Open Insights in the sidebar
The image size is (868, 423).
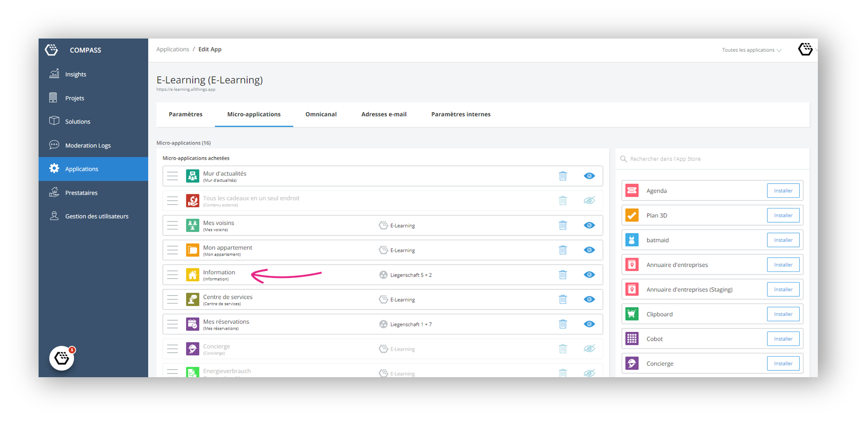93,74
